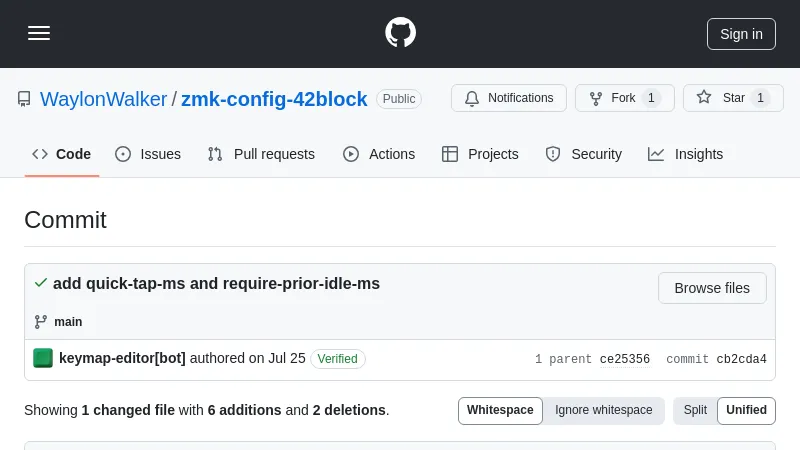Switch diff view to Split

[695, 410]
